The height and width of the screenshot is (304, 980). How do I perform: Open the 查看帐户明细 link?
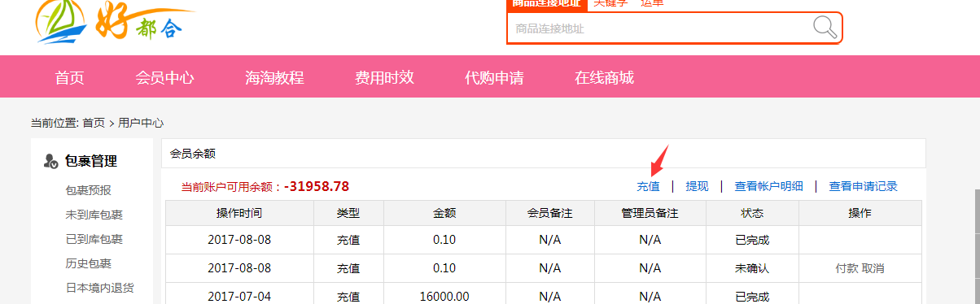click(x=768, y=186)
